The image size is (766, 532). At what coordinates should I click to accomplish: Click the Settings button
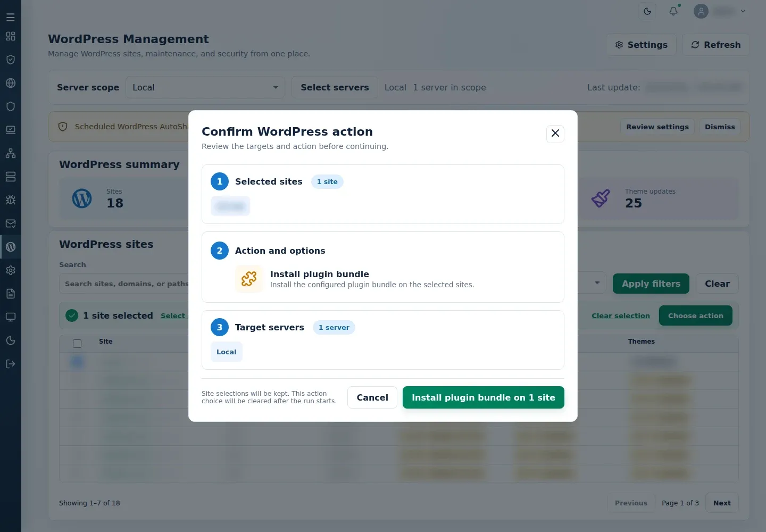[x=642, y=45]
